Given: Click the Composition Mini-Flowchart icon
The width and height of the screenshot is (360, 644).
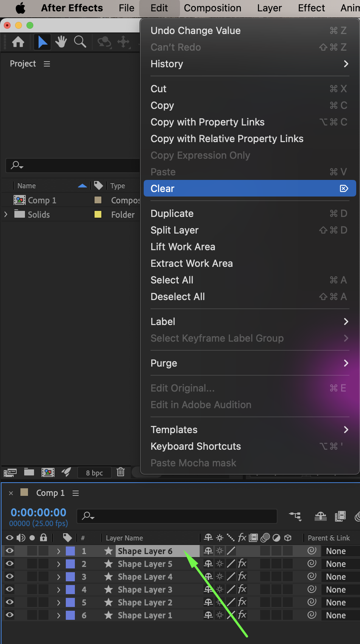Looking at the screenshot, I should click(295, 516).
